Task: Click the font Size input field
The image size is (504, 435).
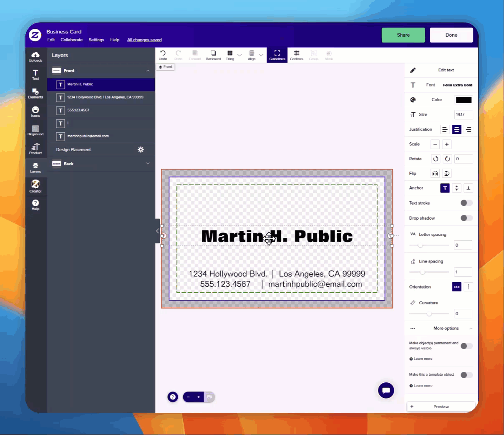Action: click(463, 114)
